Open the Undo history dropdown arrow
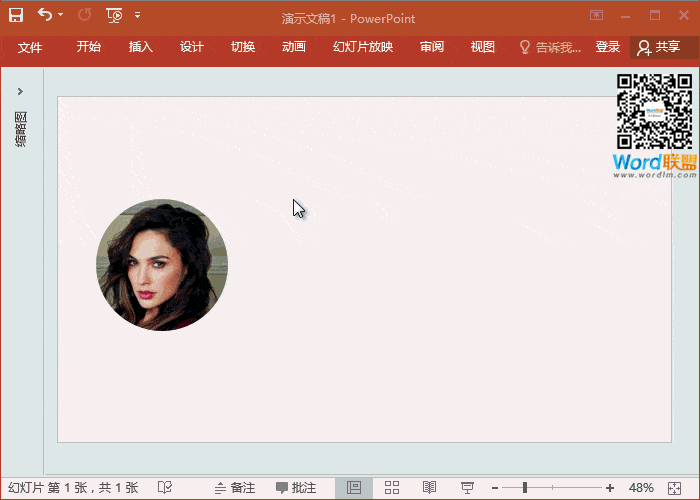The width and height of the screenshot is (700, 500). (x=61, y=15)
